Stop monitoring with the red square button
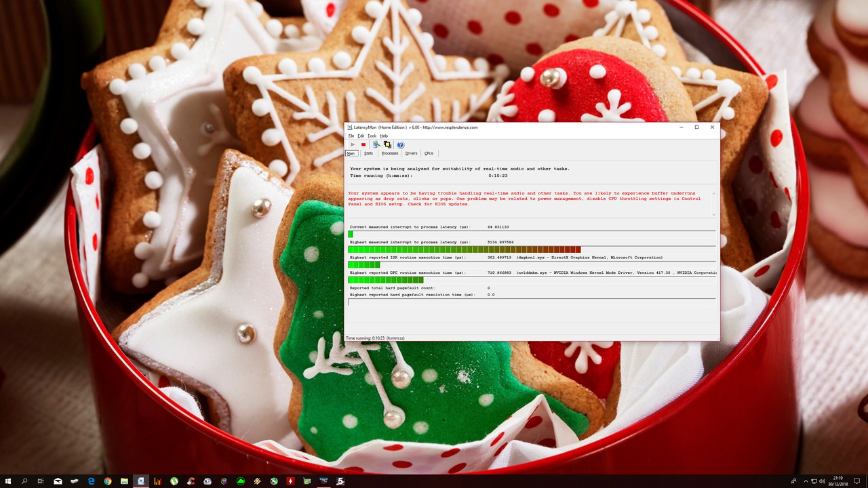The width and height of the screenshot is (868, 488). tap(363, 144)
